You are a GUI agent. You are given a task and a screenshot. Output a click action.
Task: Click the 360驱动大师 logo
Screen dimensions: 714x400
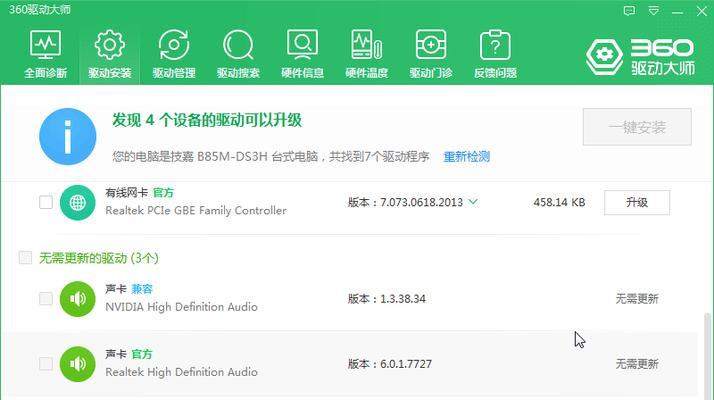(x=640, y=56)
